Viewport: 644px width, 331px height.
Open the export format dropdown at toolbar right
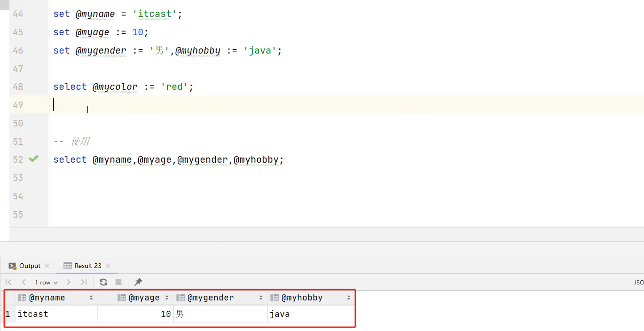638,283
